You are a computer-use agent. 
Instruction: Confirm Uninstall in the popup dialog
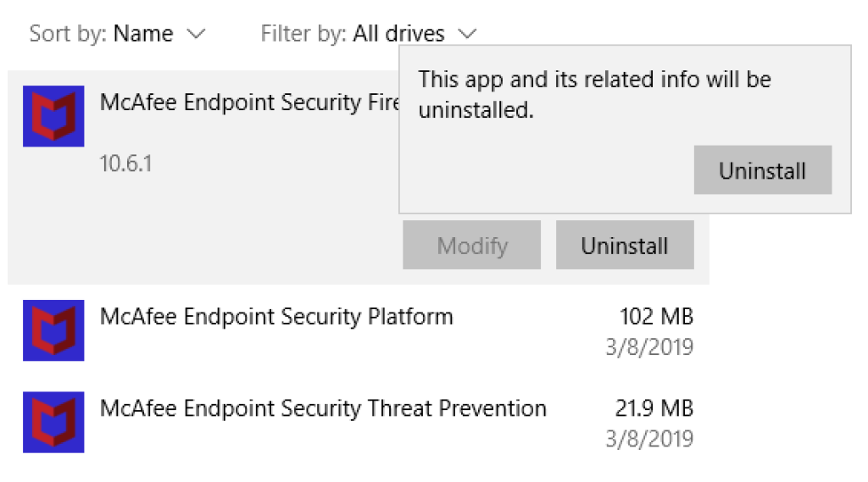click(x=763, y=170)
